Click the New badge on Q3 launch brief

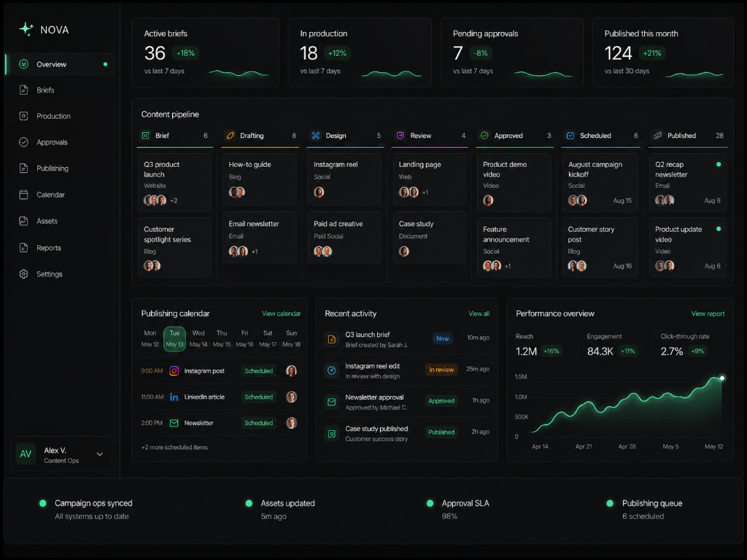443,338
